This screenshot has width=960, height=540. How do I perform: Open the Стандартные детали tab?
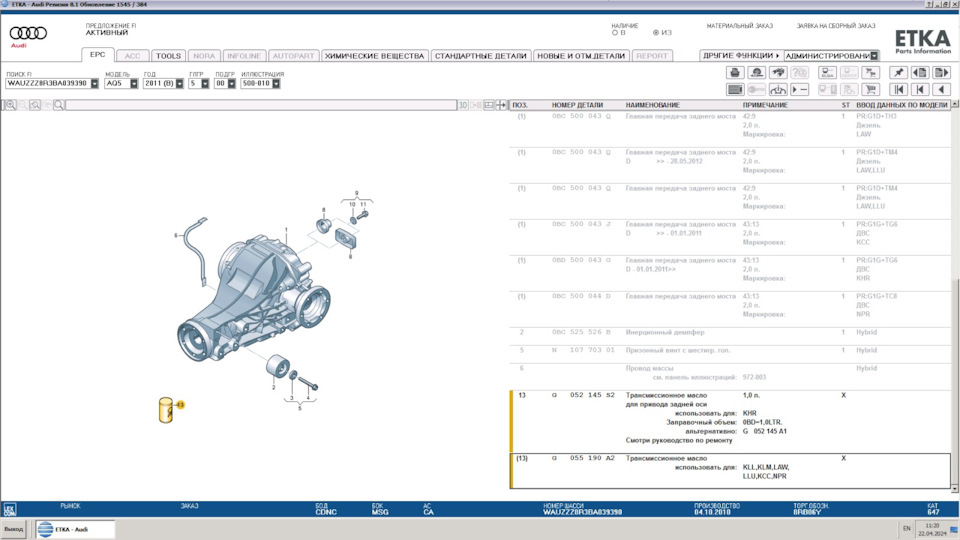[x=481, y=56]
